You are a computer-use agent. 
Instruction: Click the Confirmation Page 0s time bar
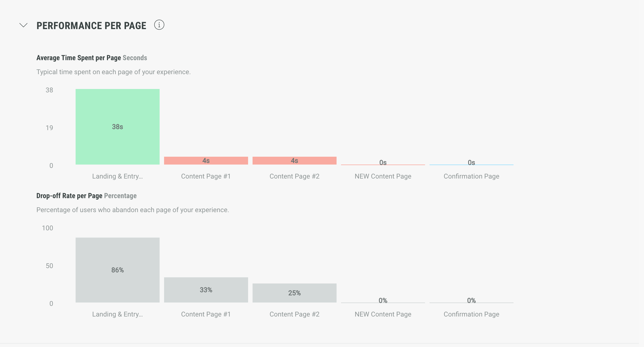472,164
